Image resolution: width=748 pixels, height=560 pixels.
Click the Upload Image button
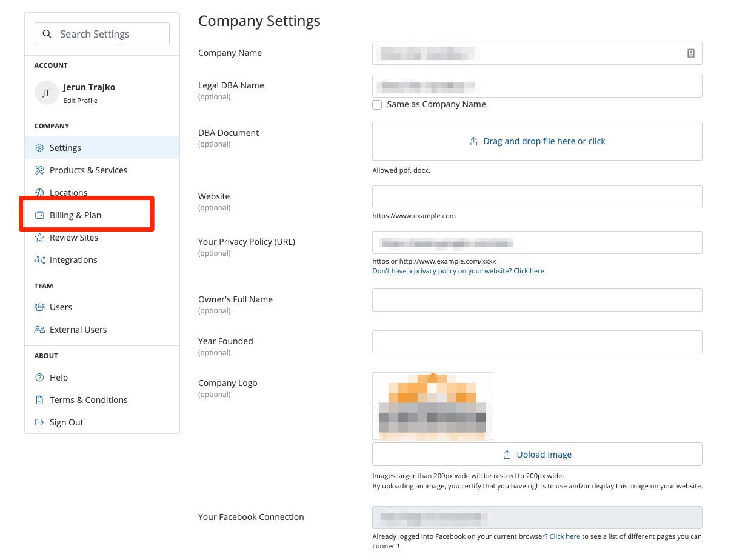point(536,455)
